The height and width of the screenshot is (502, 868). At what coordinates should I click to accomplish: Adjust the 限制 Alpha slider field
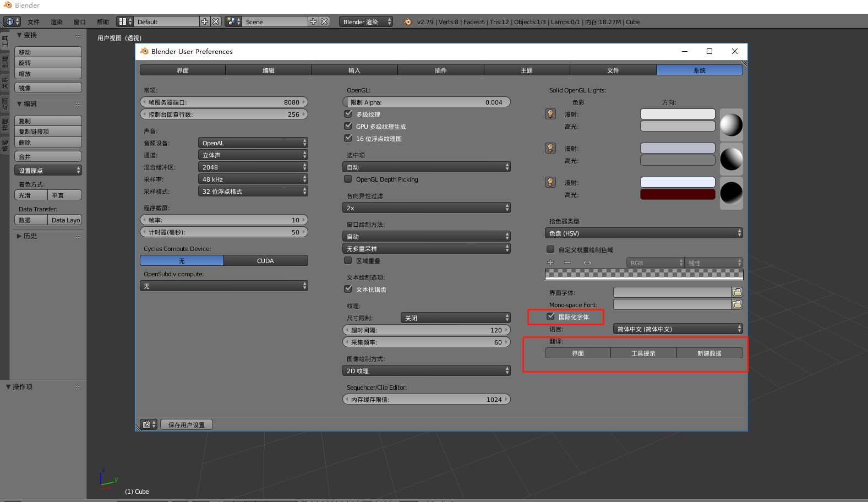click(427, 102)
